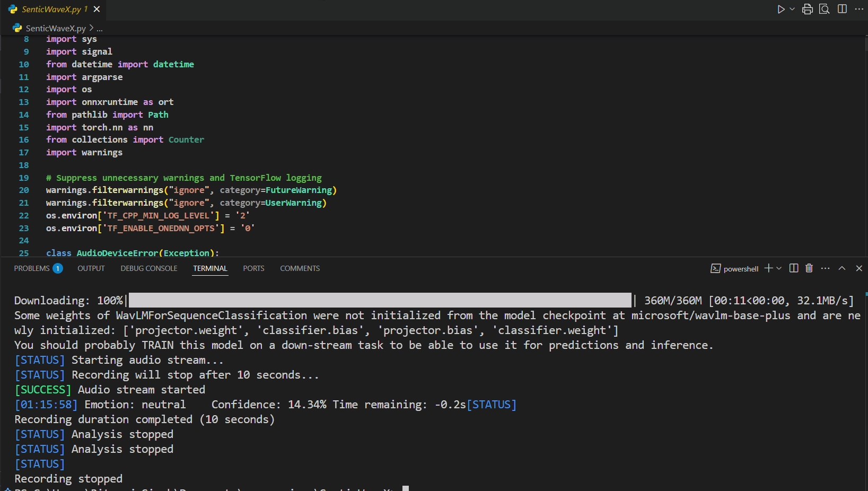Close the SenticWaveX.py editor tab
The width and height of the screenshot is (868, 491).
[x=97, y=9]
